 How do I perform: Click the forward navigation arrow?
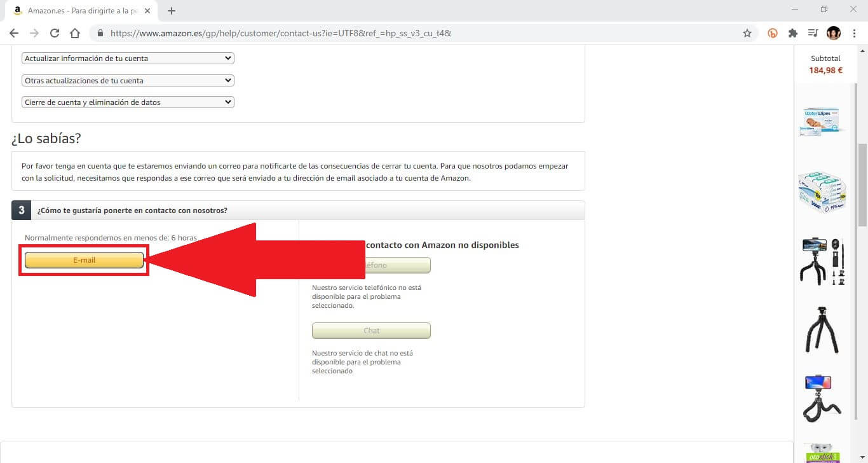34,33
